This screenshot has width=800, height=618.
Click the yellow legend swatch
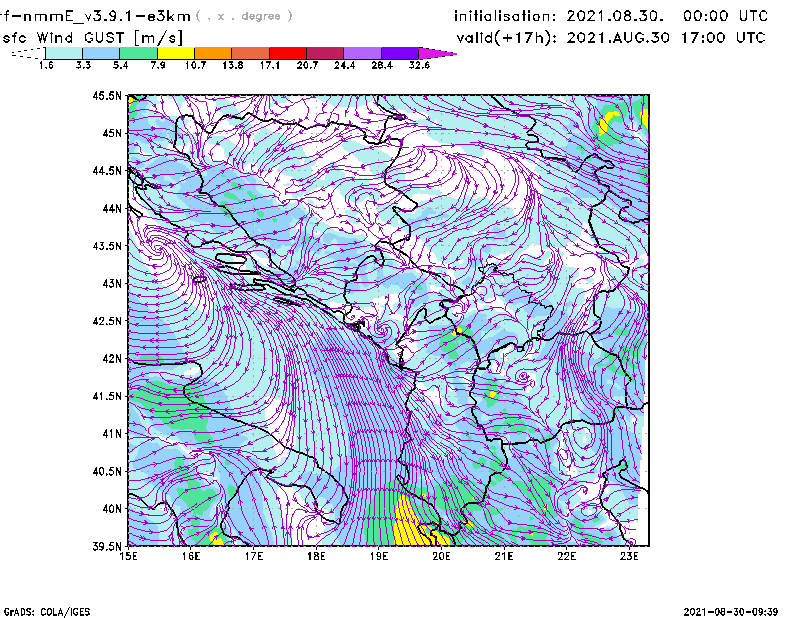[x=176, y=53]
